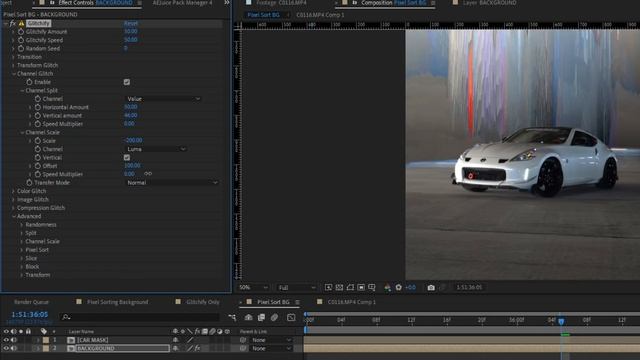Click the Channel Scale value -200.00
640x360 pixels.
[133, 140]
